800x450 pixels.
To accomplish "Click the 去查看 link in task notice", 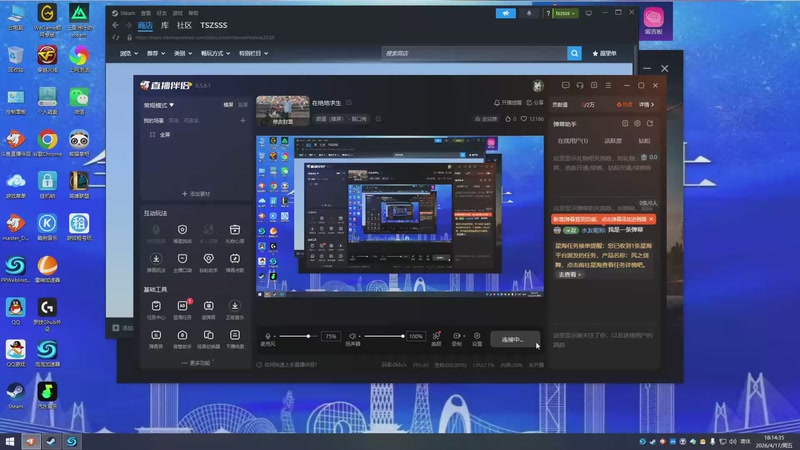I will coord(569,274).
